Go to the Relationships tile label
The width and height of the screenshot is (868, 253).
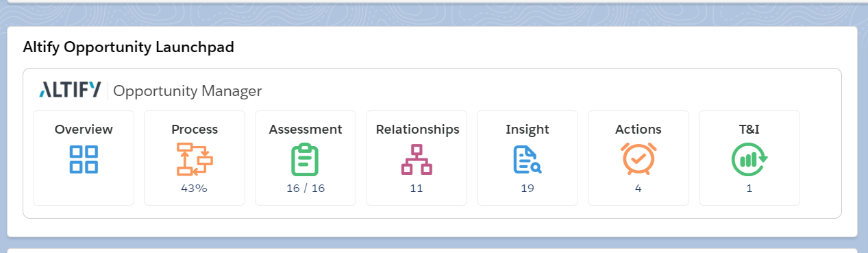point(417,129)
